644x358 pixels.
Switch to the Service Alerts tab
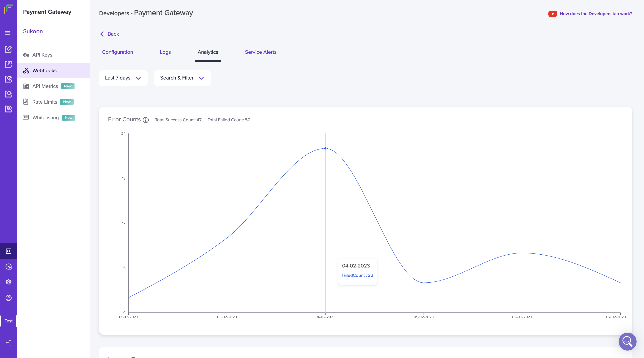tap(261, 52)
